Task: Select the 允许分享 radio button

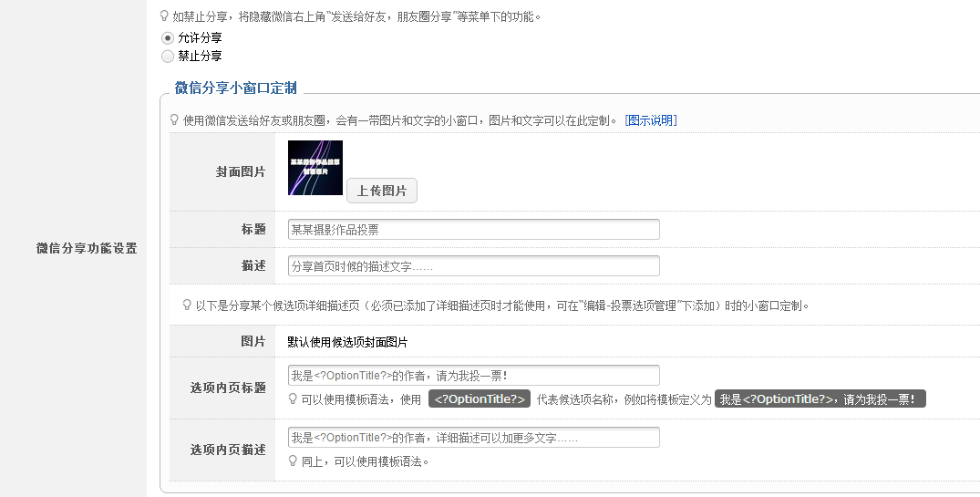Action: [167, 38]
